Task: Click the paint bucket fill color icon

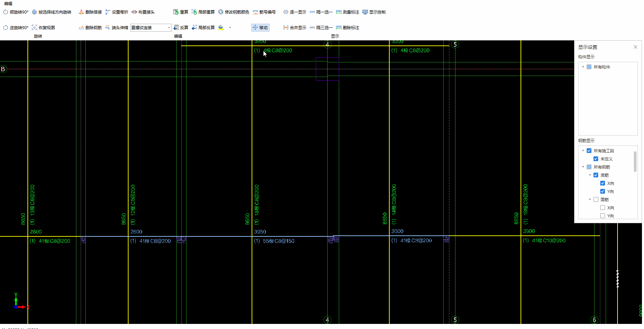Action: (221, 28)
